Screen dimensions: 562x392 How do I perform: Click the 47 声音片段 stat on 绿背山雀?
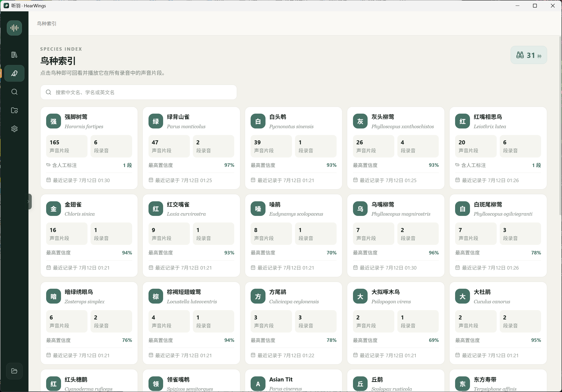pos(169,146)
